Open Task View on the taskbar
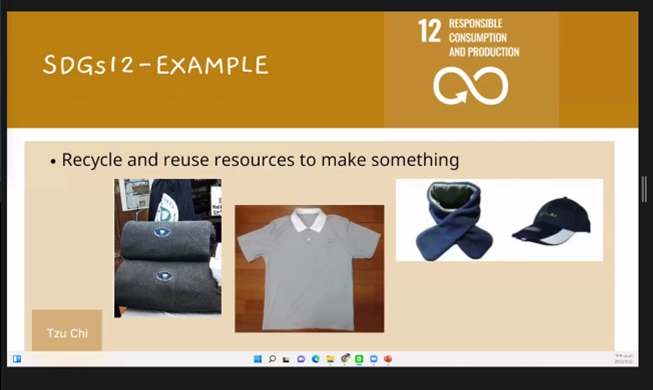 click(x=286, y=359)
